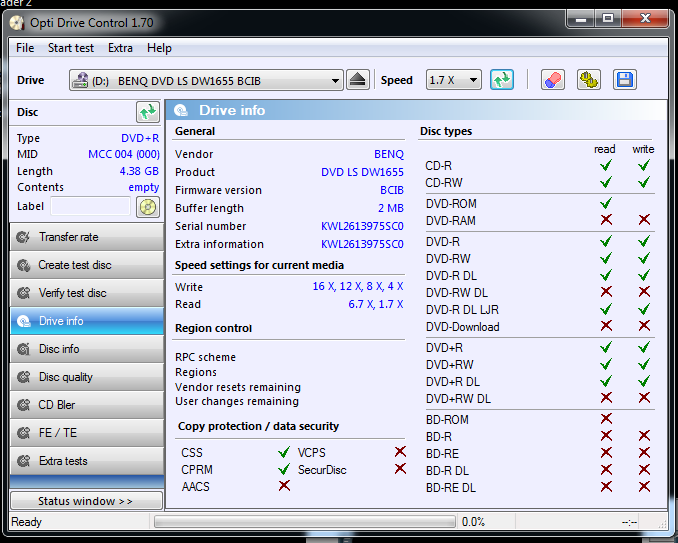Viewport: 678px width, 543px height.
Task: Expand the Speed dropdown showing 1.7 X
Action: (x=454, y=80)
